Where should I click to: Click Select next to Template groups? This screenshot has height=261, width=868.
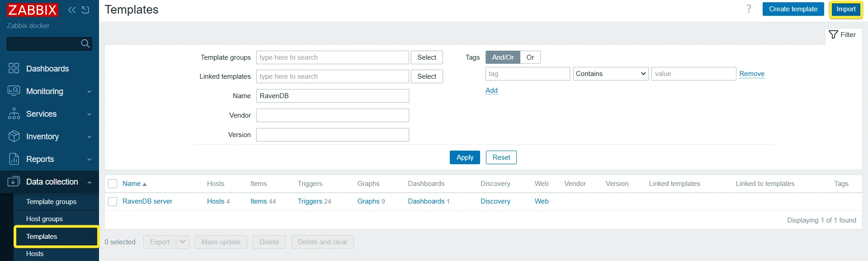(x=427, y=57)
